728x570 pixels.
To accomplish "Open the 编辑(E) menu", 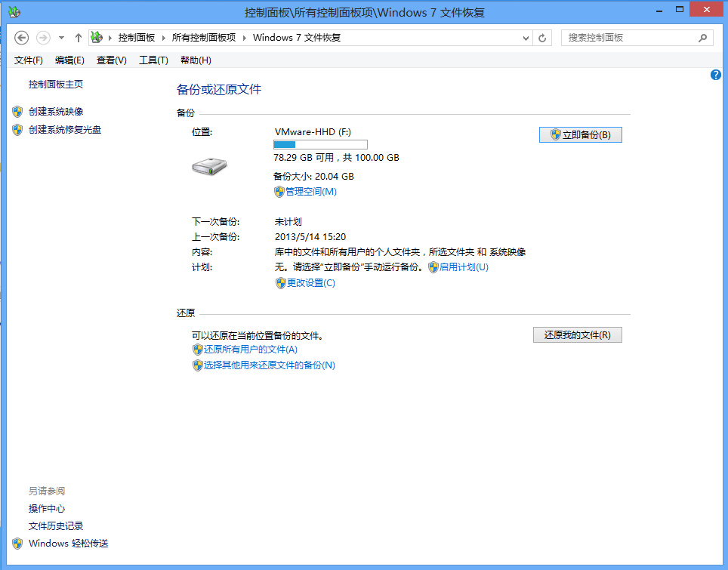I will pos(69,60).
